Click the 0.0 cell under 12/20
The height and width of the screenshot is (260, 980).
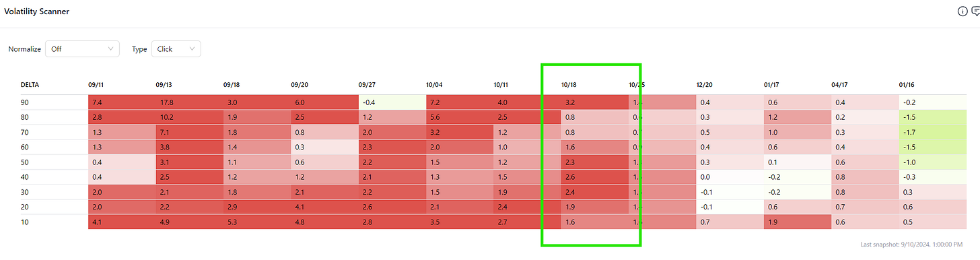[730, 177]
